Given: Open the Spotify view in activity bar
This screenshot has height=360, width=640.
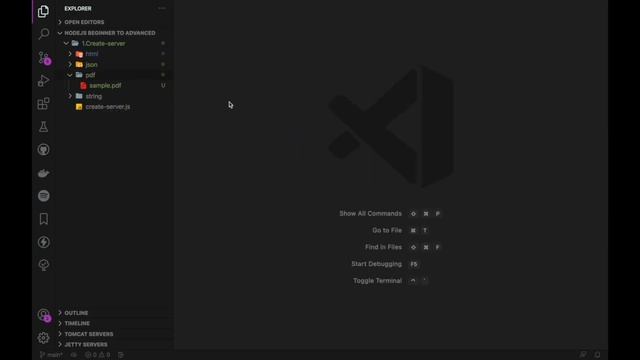Looking at the screenshot, I should click(x=43, y=196).
